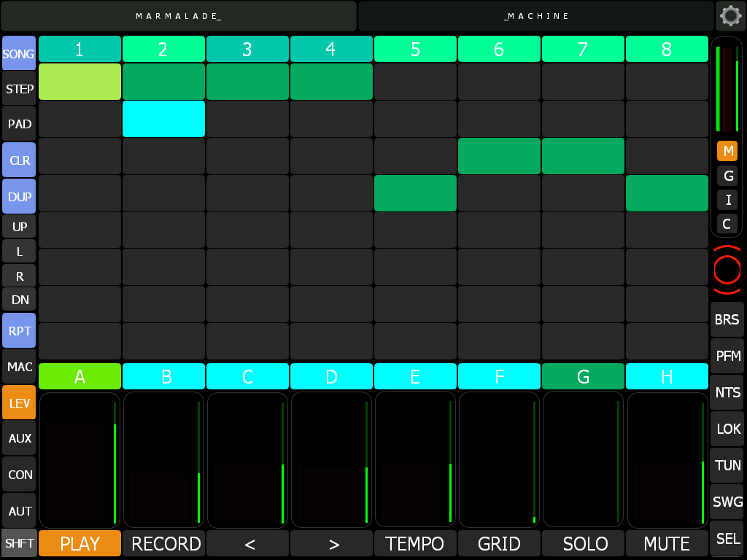Viewport: 747px width, 560px height.
Task: Click the BRS button in right sidebar
Action: [x=727, y=319]
